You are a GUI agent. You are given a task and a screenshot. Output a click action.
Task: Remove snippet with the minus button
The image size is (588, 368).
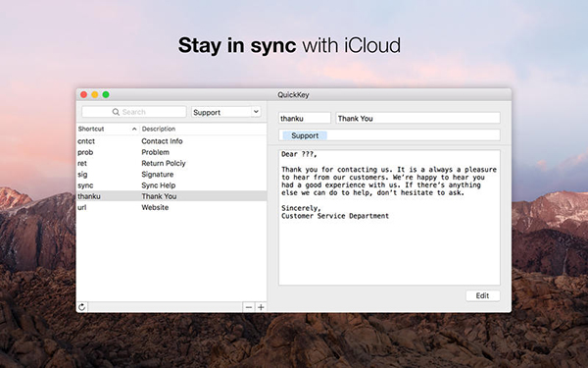tap(249, 307)
